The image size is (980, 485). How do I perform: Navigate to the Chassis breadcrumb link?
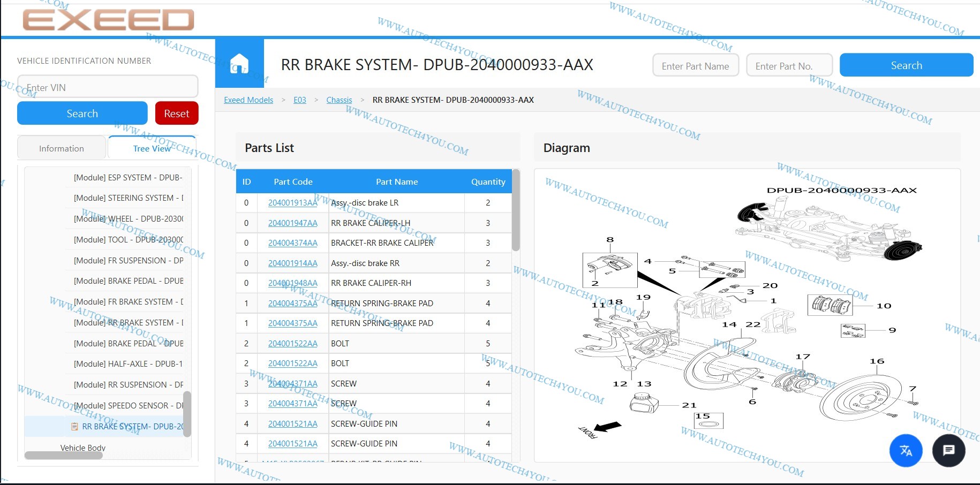click(x=339, y=100)
